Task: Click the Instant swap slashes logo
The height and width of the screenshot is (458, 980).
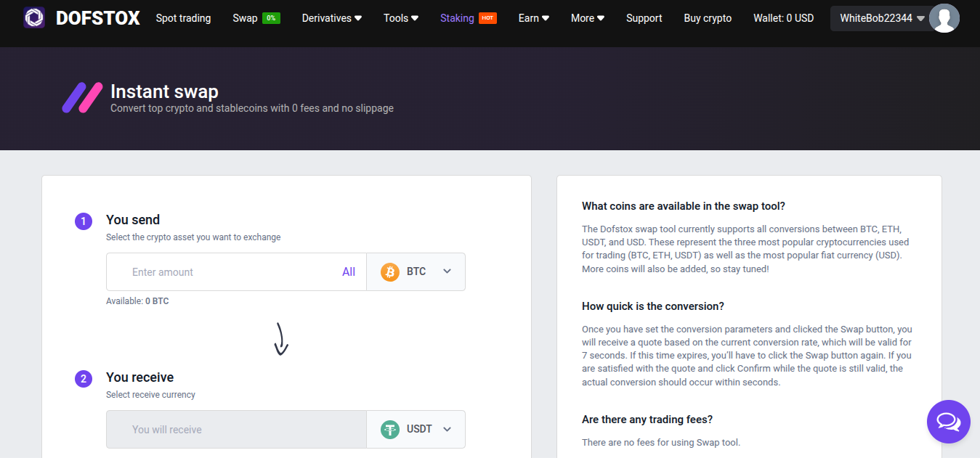Action: [82, 98]
